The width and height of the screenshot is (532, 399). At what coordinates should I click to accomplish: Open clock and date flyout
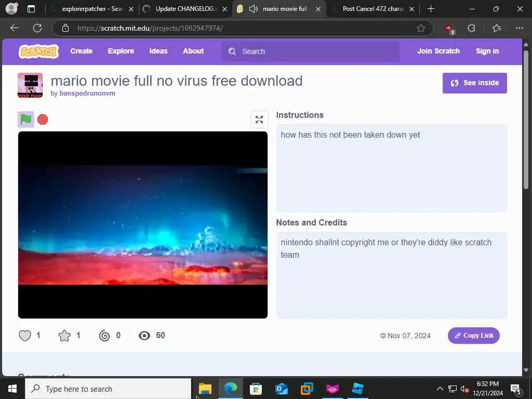[487, 389]
